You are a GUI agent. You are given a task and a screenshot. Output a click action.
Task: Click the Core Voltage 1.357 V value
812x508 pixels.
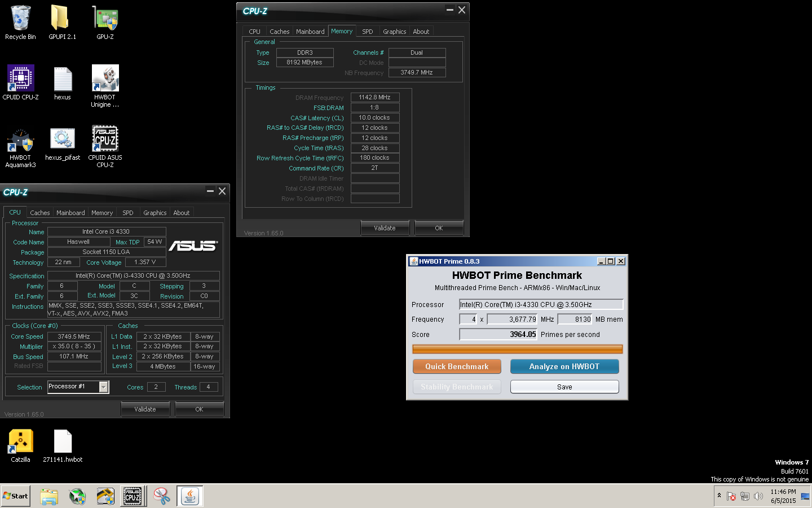pos(145,262)
